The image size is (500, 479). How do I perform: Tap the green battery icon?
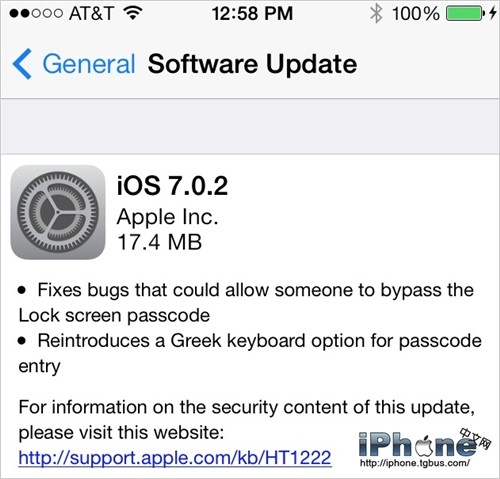465,14
